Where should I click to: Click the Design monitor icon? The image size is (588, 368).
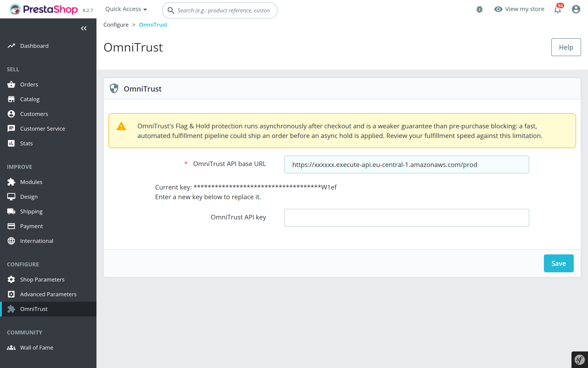[x=11, y=197]
